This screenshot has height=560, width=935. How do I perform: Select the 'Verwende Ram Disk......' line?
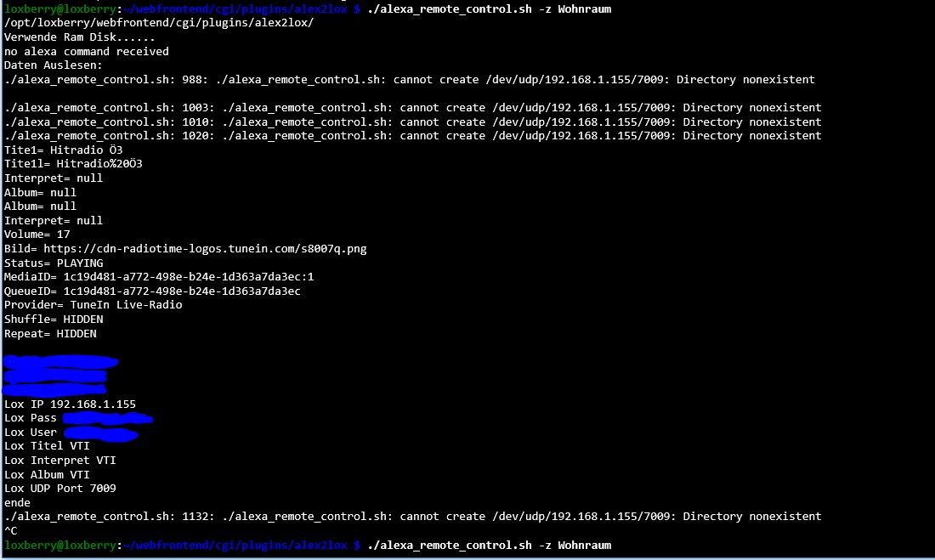[x=79, y=37]
